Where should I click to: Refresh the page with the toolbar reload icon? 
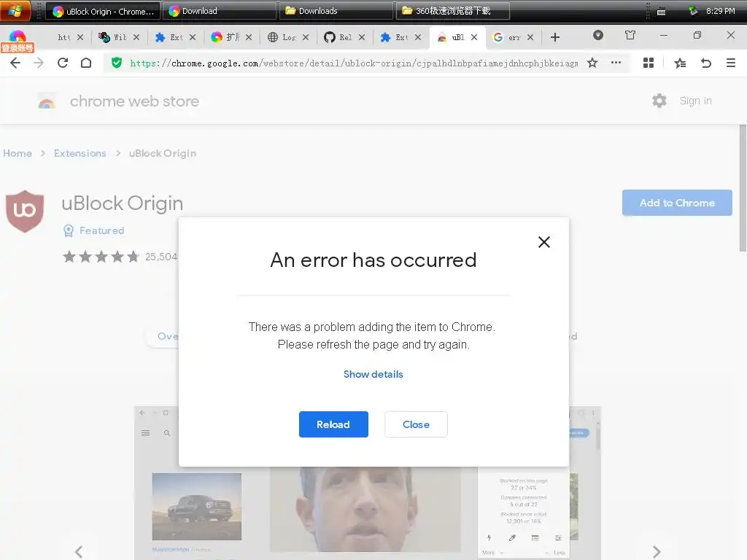point(63,63)
